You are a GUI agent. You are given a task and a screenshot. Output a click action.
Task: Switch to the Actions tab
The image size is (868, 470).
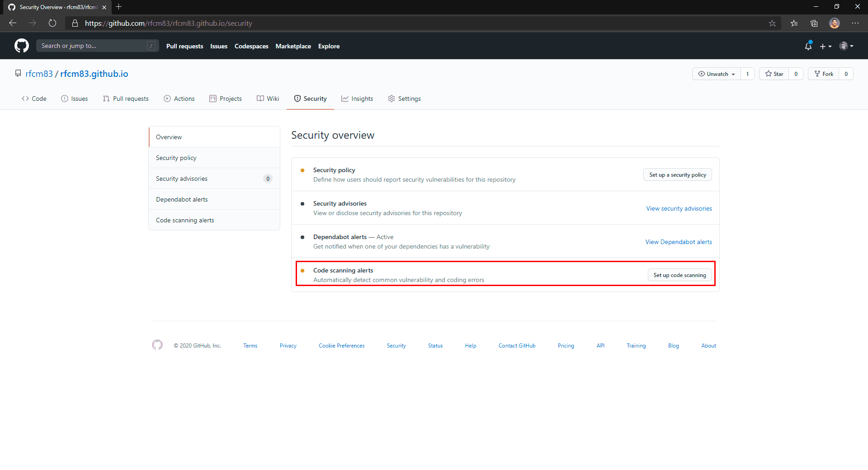tap(179, 99)
